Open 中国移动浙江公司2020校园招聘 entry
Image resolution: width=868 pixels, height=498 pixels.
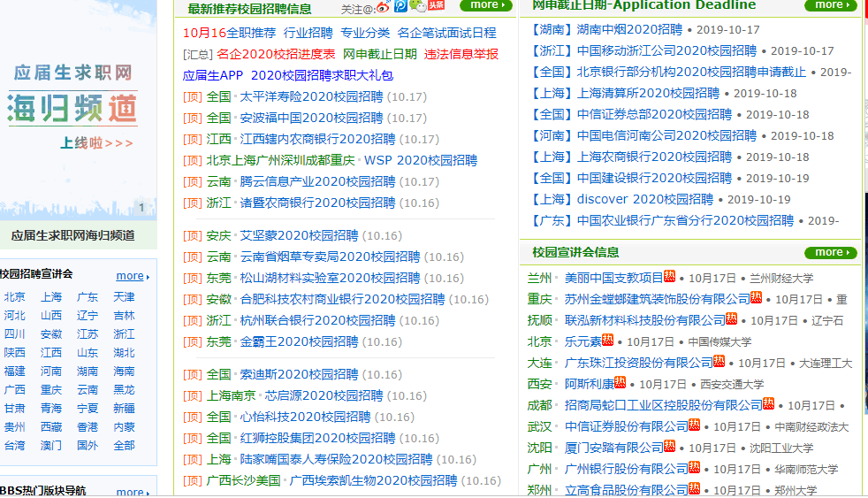[666, 51]
